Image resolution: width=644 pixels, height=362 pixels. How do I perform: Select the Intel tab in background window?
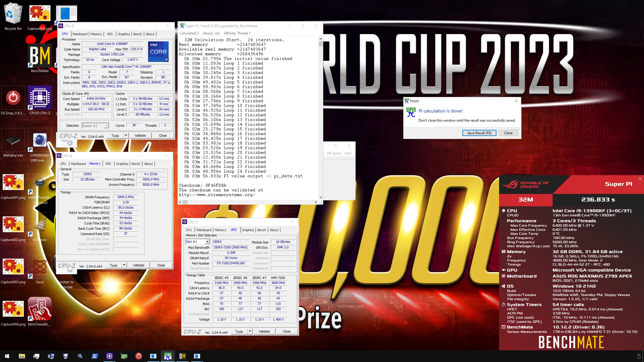click(x=347, y=153)
